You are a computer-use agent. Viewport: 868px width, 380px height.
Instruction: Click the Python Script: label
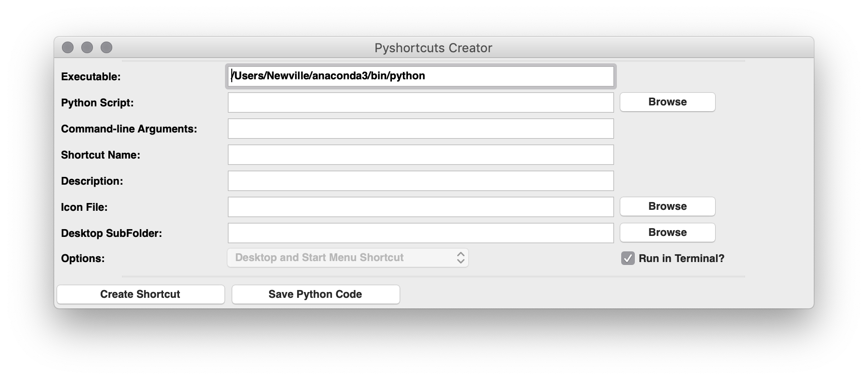tap(97, 103)
